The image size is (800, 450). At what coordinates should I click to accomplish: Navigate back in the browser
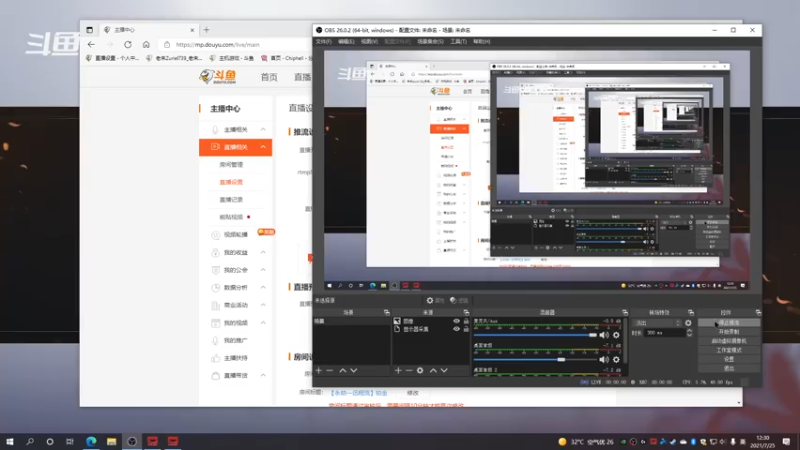[x=91, y=44]
